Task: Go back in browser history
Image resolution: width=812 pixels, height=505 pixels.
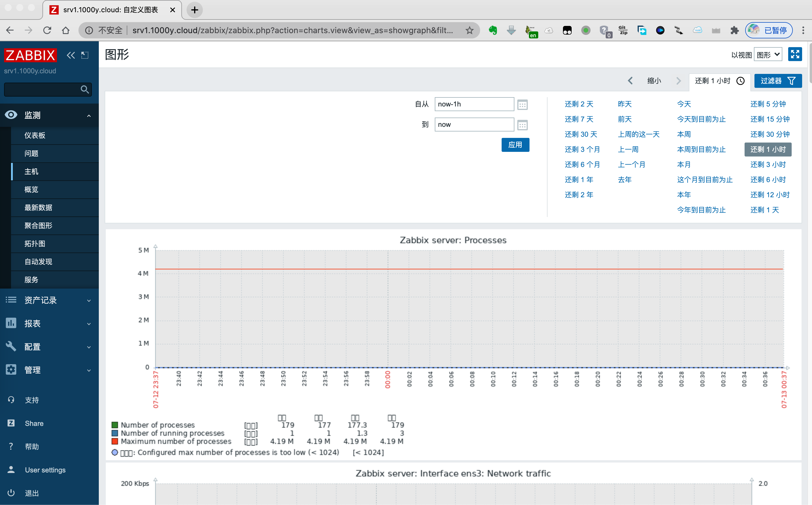Action: point(10,30)
